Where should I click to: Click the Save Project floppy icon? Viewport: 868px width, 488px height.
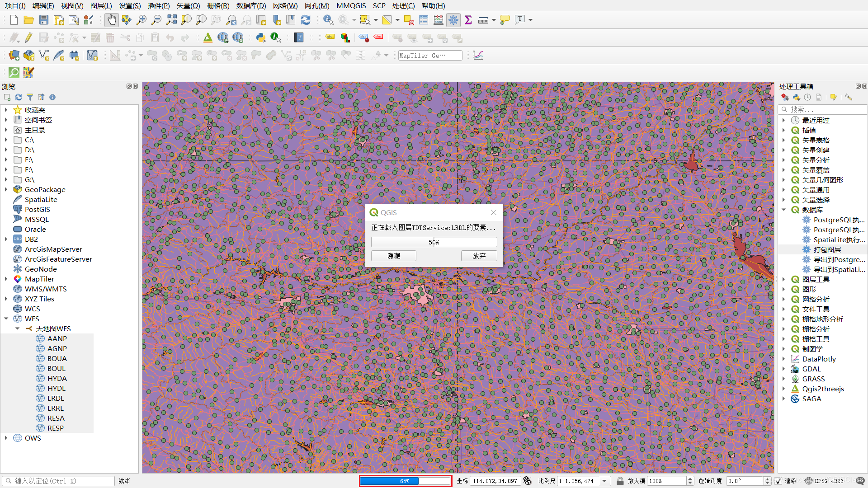point(43,20)
